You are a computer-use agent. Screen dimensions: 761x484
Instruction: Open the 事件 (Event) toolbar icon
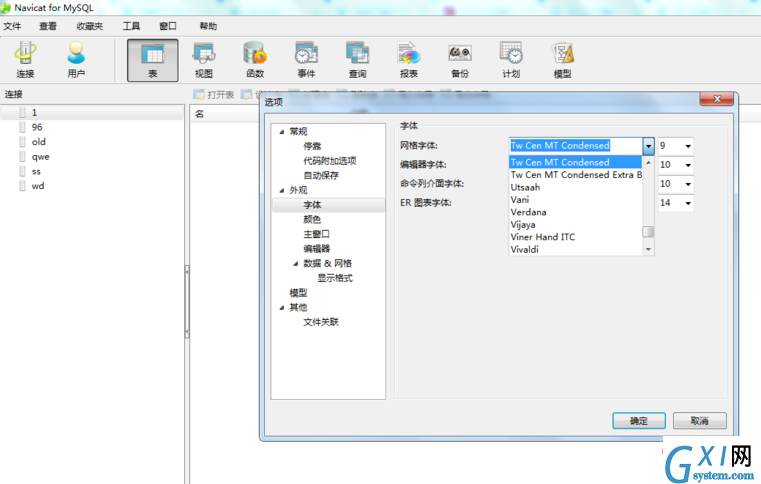coord(306,60)
